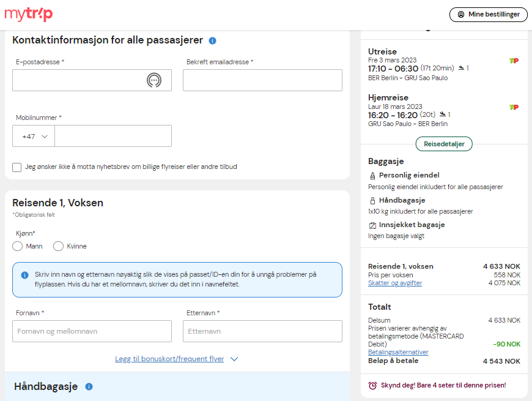
Task: Select Mann gender radio button
Action: pyautogui.click(x=17, y=246)
